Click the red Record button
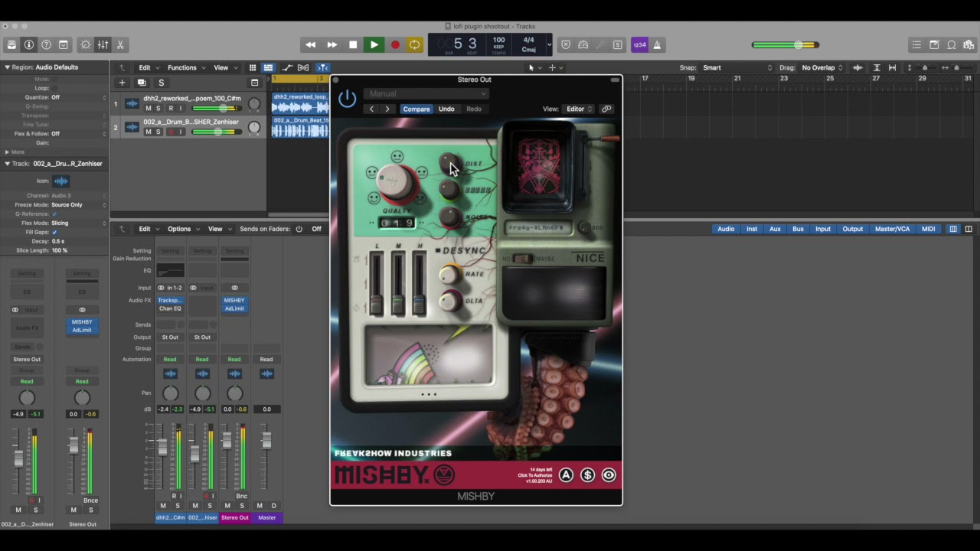This screenshot has width=980, height=551. 395,45
